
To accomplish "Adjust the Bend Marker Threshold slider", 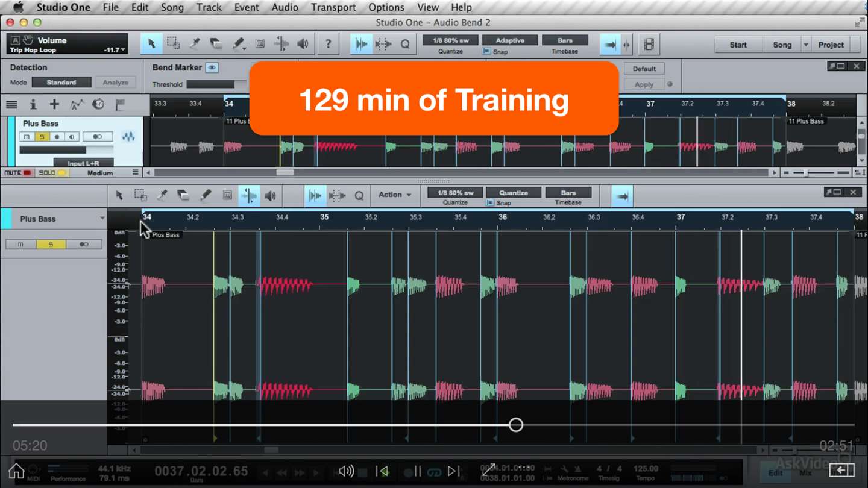I will tap(216, 84).
